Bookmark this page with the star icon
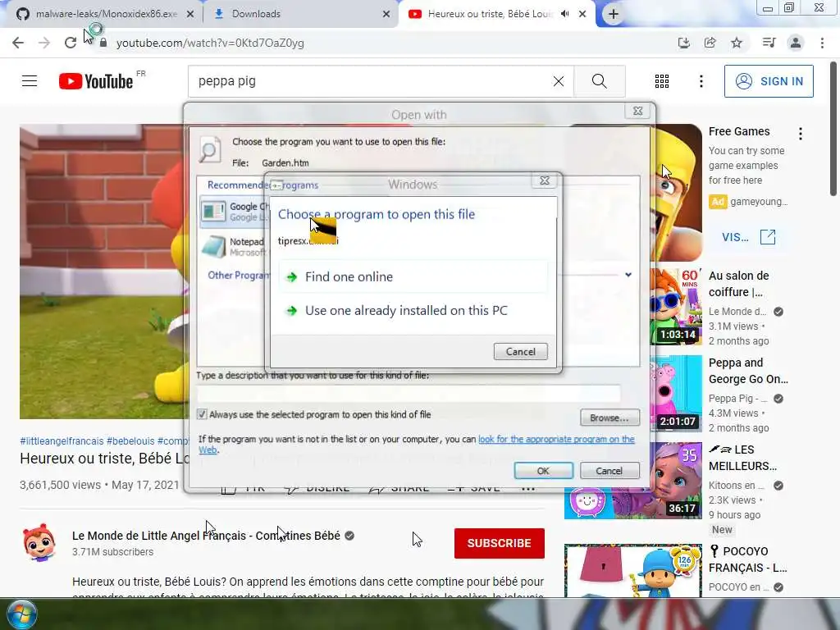The image size is (840, 630). pyautogui.click(x=737, y=43)
